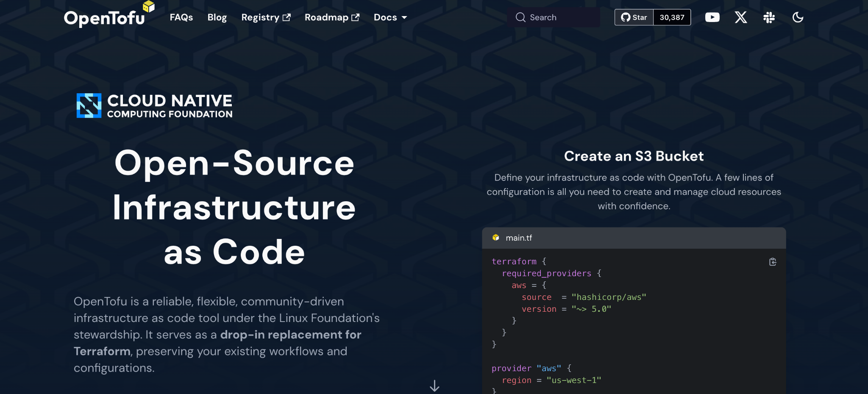Image resolution: width=868 pixels, height=394 pixels.
Task: Copy the main.tf code with the clipboard icon
Action: 773,262
